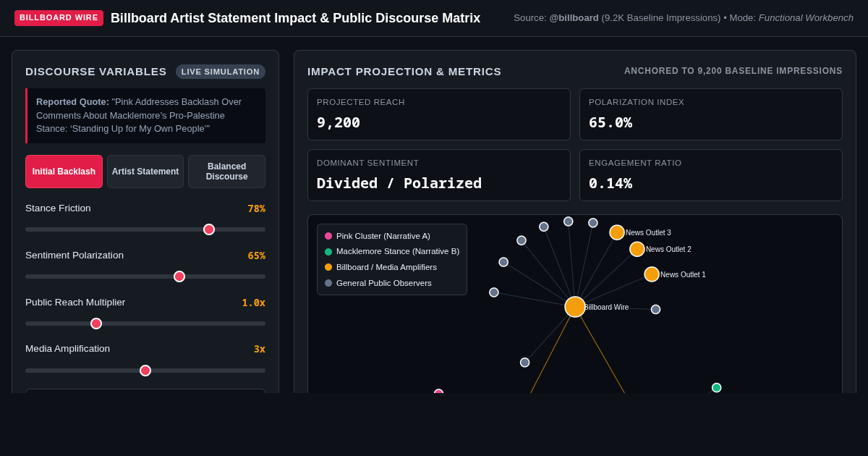Click the 65.0% polarization index value

click(x=610, y=122)
